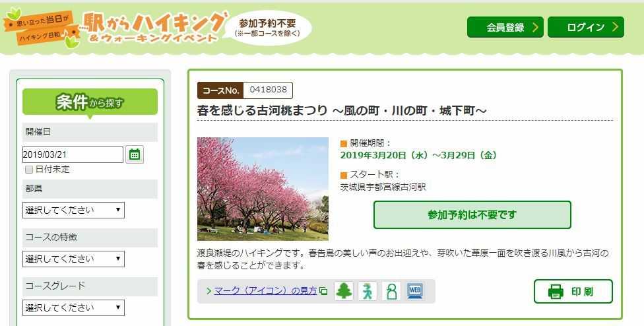
Task: Open the calendar date picker icon
Action: tap(135, 155)
